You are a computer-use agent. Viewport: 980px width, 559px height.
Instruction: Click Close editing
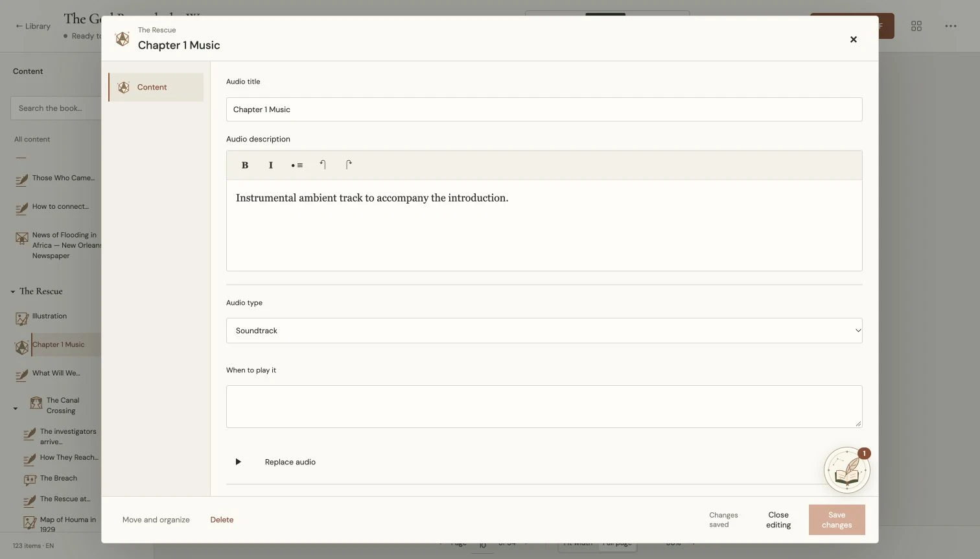778,519
